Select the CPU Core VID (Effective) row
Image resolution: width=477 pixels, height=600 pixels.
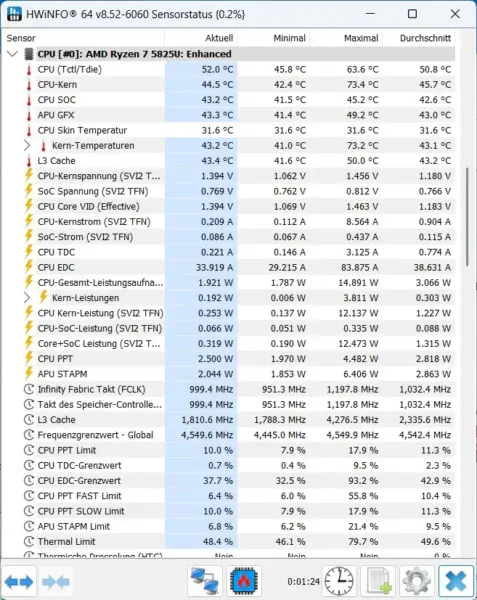[230, 207]
